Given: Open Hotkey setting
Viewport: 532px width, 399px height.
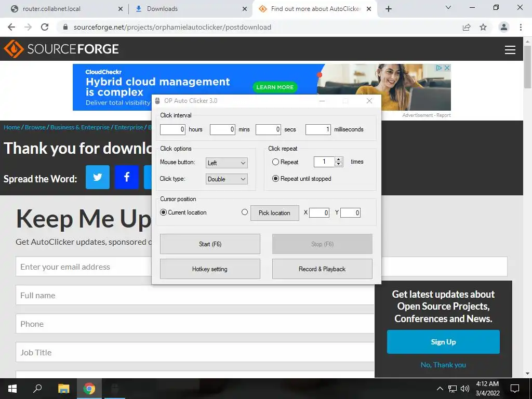Looking at the screenshot, I should [x=210, y=269].
